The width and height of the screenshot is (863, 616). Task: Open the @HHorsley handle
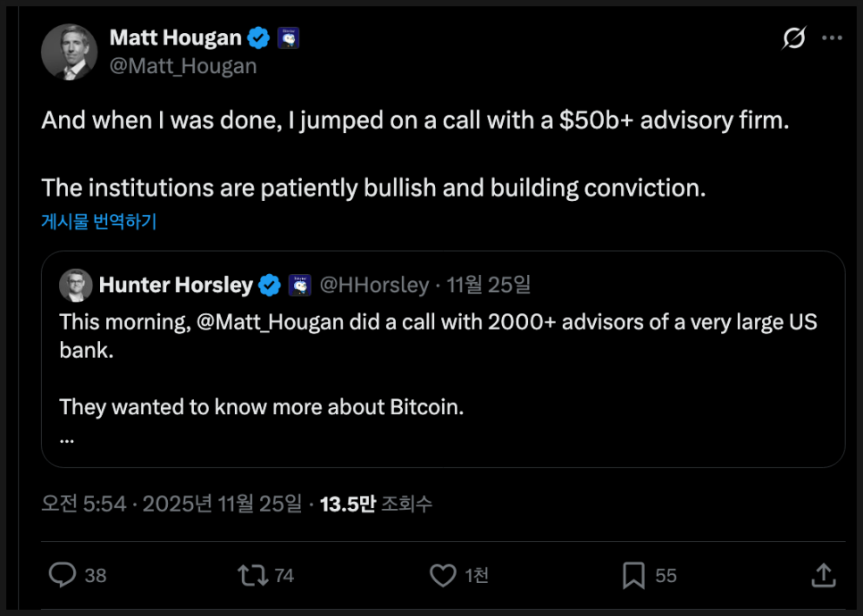(x=373, y=286)
